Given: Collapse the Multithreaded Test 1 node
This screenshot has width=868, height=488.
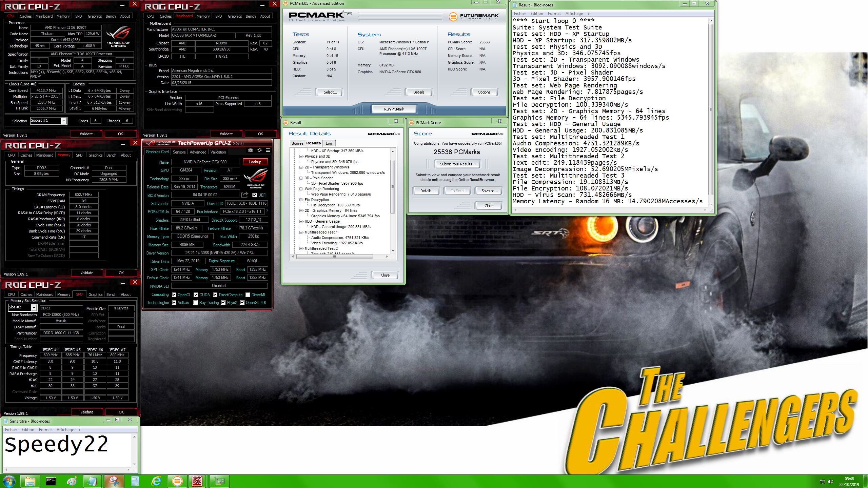Looking at the screenshot, I should pos(301,232).
